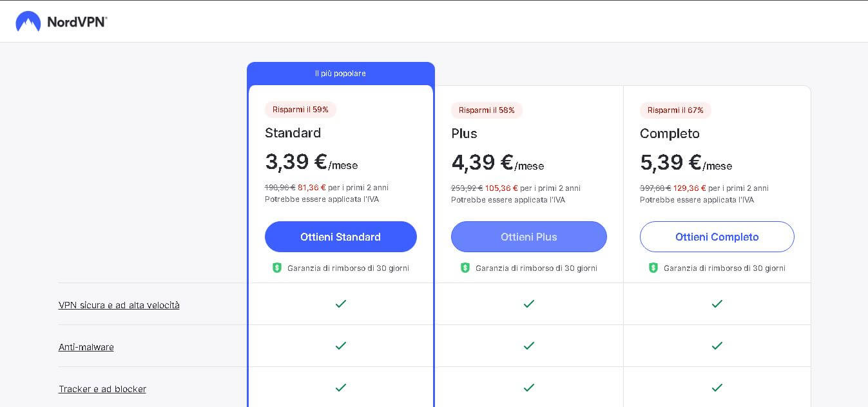The image size is (868, 407).
Task: Click the Ottieni Standard button
Action: tap(340, 237)
